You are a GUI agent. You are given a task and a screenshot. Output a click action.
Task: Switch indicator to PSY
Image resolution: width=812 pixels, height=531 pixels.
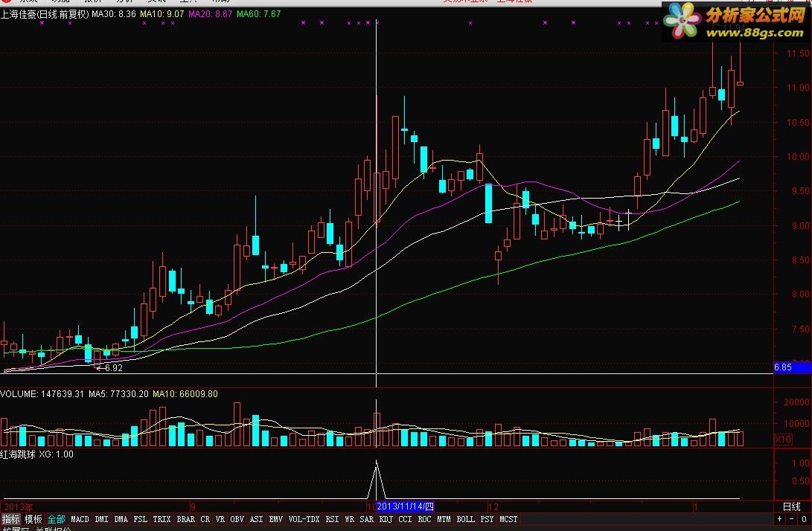pyautogui.click(x=487, y=519)
